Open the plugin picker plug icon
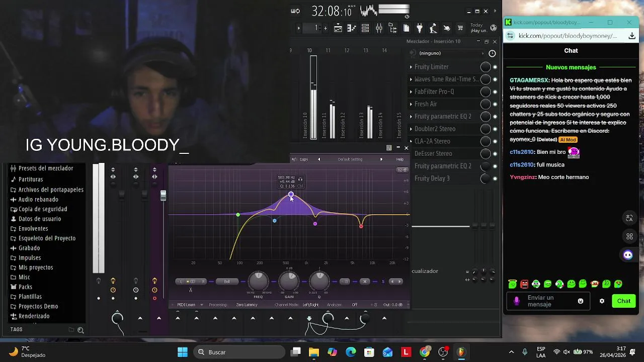This screenshot has height=362, width=644. click(419, 28)
